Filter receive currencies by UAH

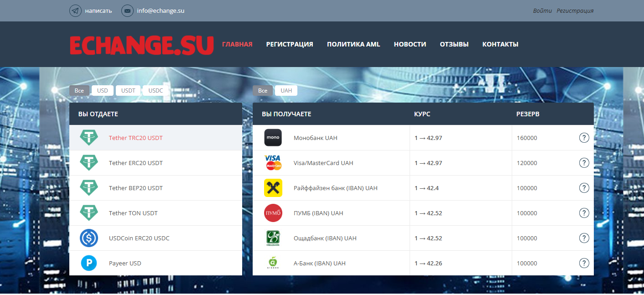tap(286, 90)
